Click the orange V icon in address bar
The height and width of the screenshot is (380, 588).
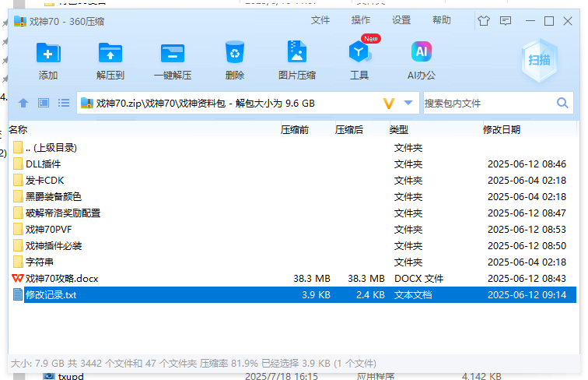click(x=389, y=103)
